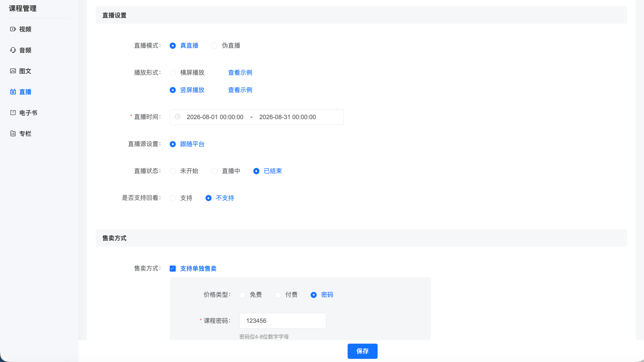Click the clock icon in date field
The width and height of the screenshot is (644, 362).
(177, 117)
